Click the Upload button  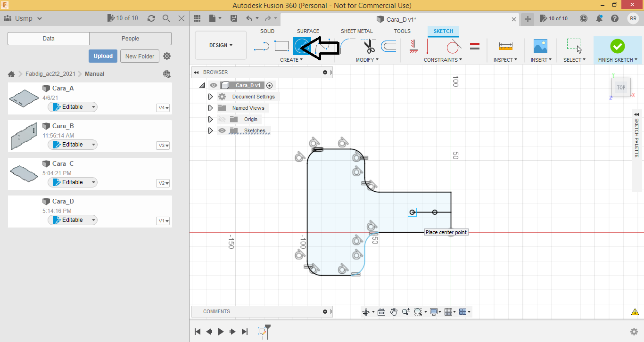click(103, 56)
